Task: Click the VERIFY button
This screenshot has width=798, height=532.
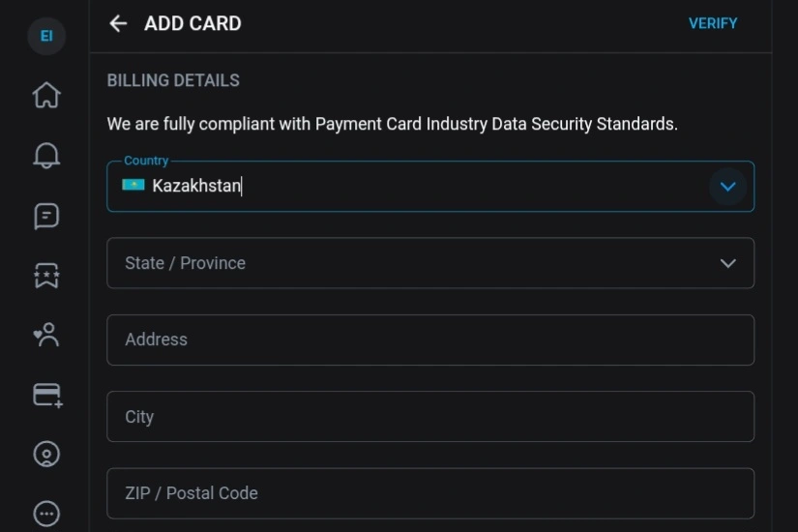Action: (x=712, y=23)
